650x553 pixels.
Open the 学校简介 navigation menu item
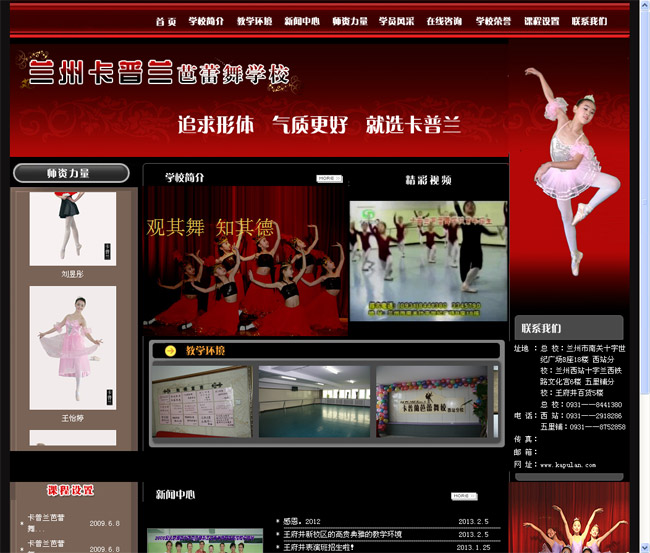point(206,21)
